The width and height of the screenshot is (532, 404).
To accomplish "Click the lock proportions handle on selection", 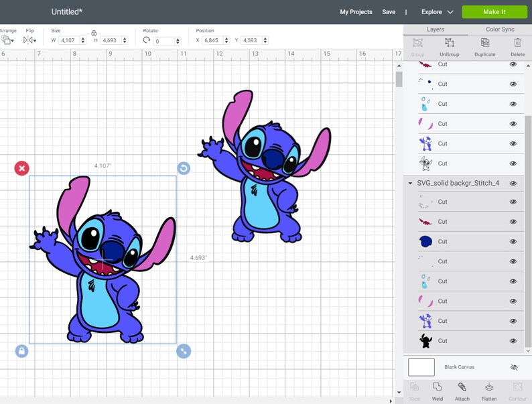I will click(x=21, y=351).
